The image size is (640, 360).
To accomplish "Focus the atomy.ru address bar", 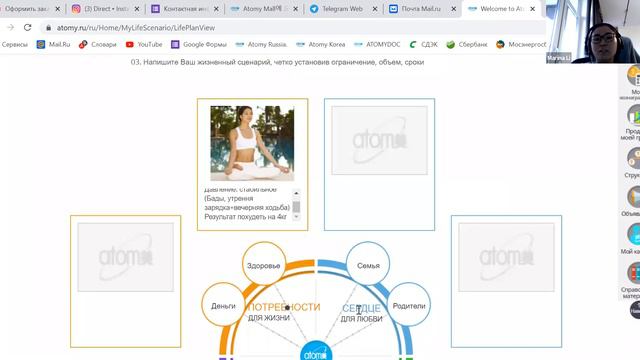I will [292, 28].
